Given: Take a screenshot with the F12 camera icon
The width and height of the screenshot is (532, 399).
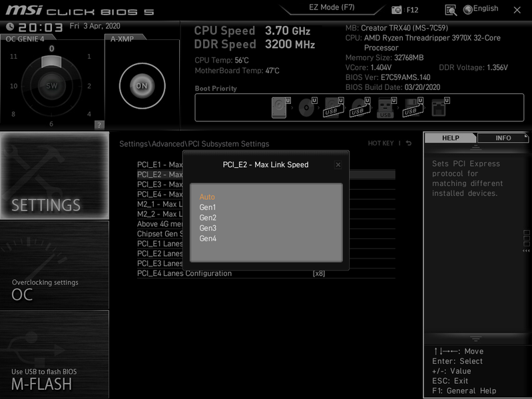Looking at the screenshot, I should [x=396, y=10].
